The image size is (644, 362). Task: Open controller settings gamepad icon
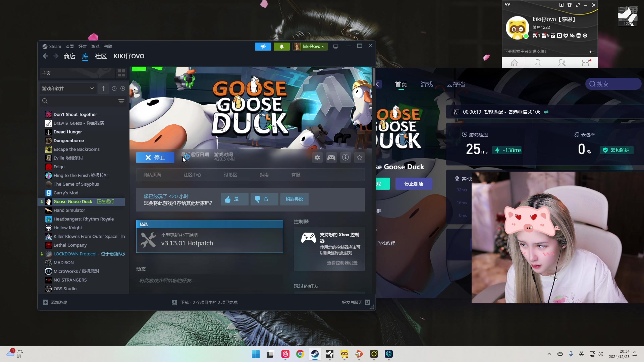click(331, 158)
